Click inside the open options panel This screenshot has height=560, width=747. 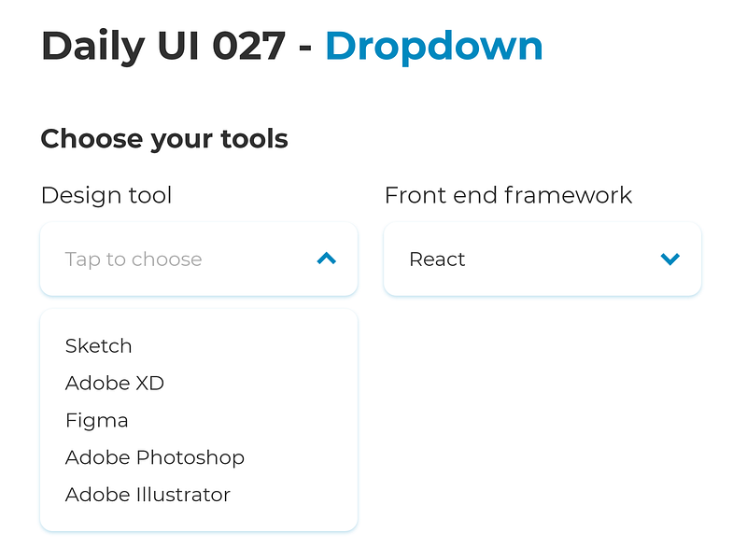point(198,420)
